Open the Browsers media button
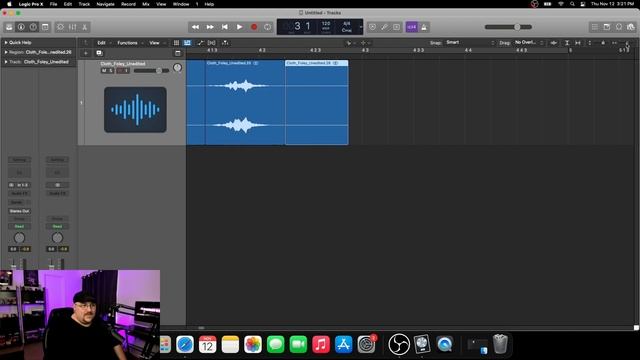This screenshot has height=360, width=640. coord(631,27)
